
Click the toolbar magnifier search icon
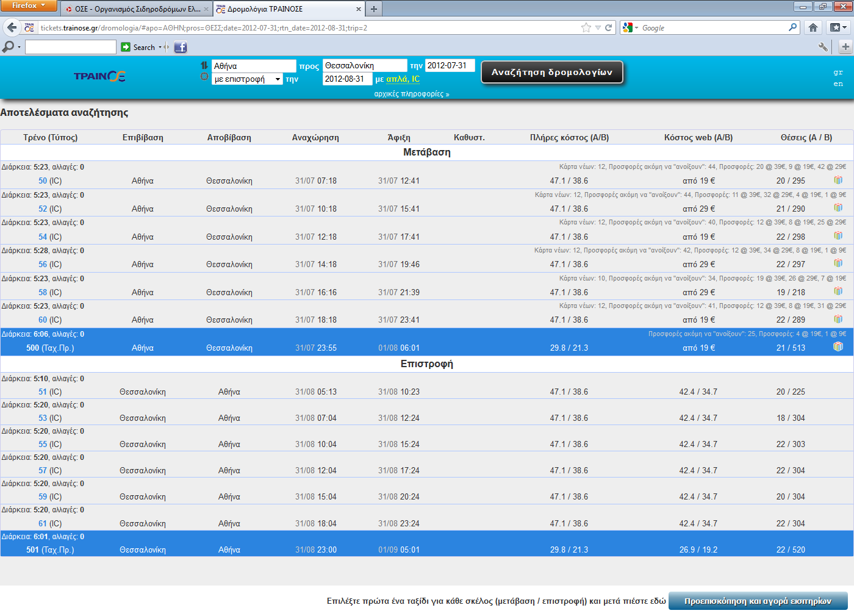(9, 47)
